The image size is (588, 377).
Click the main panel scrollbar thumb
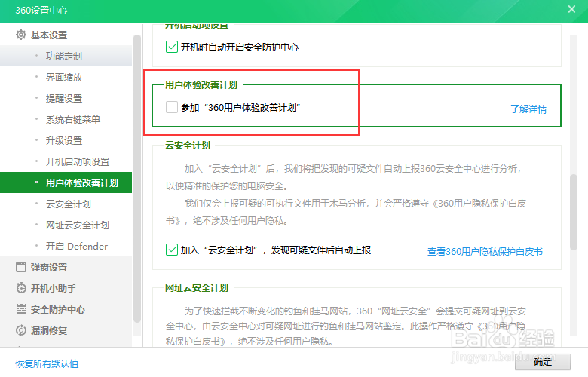[574, 212]
